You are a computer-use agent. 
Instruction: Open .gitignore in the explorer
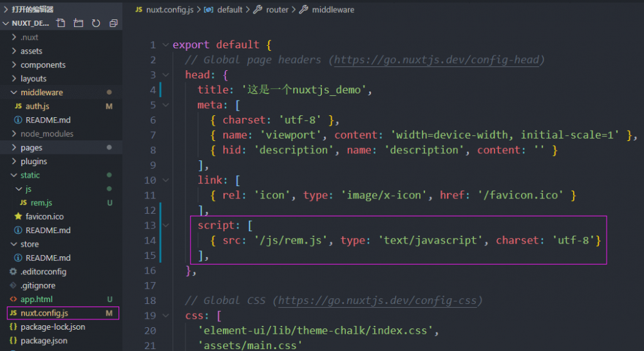click(x=38, y=285)
